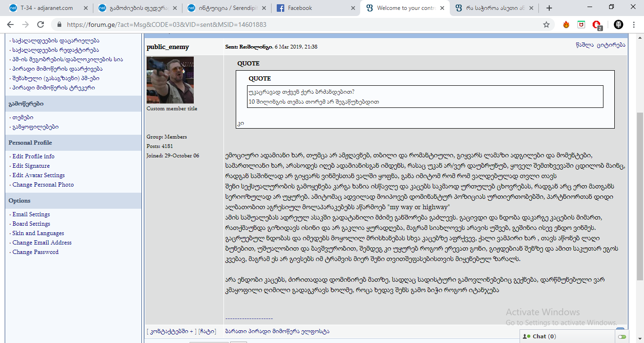Image resolution: width=644 pixels, height=343 pixels.
Task: Close the რა საჭიროა ასეთი tab
Action: coord(530,8)
